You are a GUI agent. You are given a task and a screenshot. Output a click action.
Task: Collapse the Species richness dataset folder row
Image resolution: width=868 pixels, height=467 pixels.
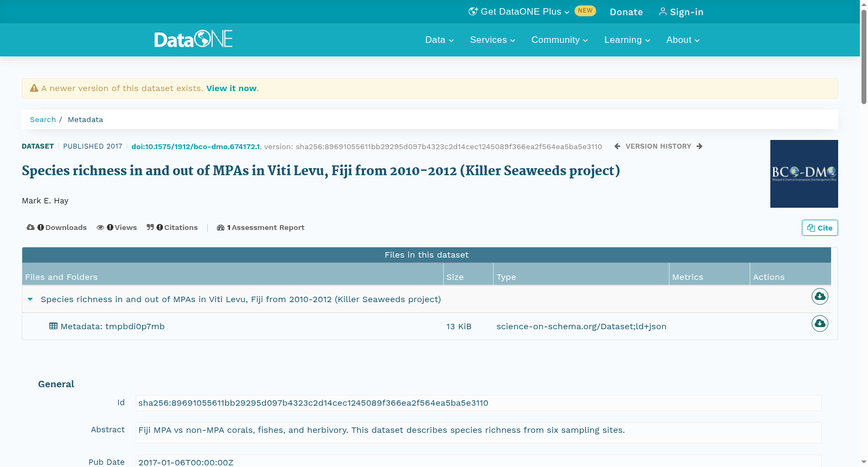(30, 299)
